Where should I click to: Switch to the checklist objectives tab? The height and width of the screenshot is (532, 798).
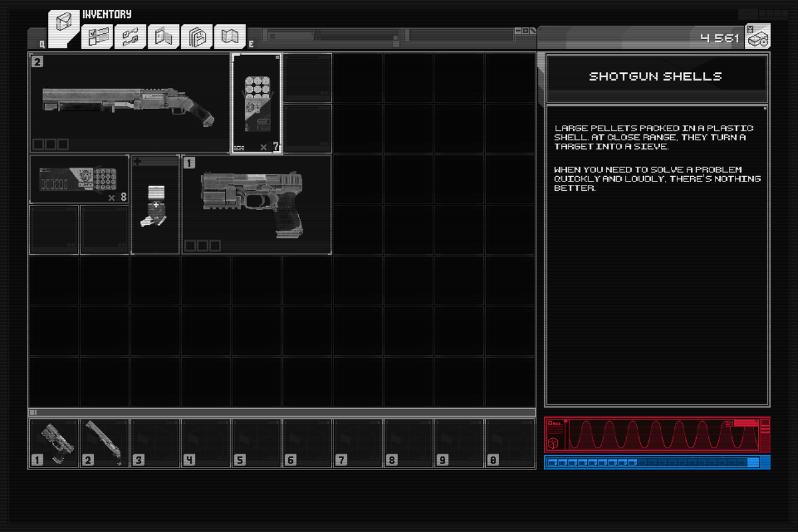click(97, 37)
